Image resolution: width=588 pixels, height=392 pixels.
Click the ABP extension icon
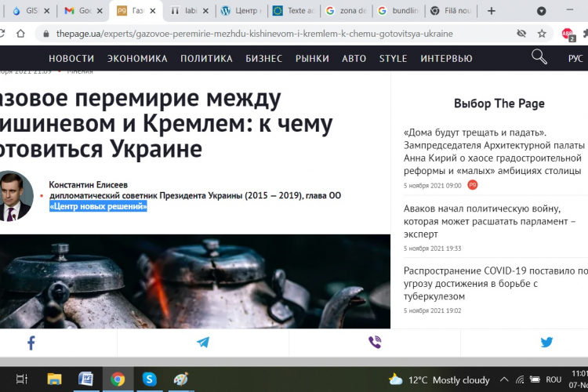pyautogui.click(x=568, y=34)
